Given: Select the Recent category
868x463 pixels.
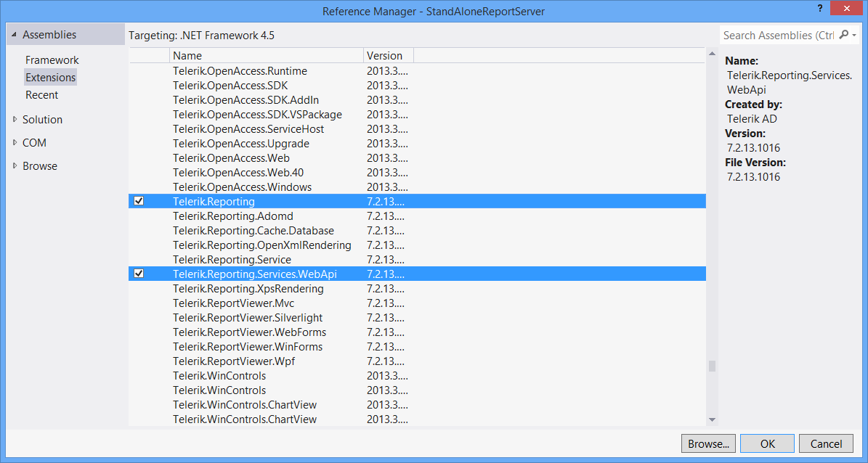Looking at the screenshot, I should point(41,94).
